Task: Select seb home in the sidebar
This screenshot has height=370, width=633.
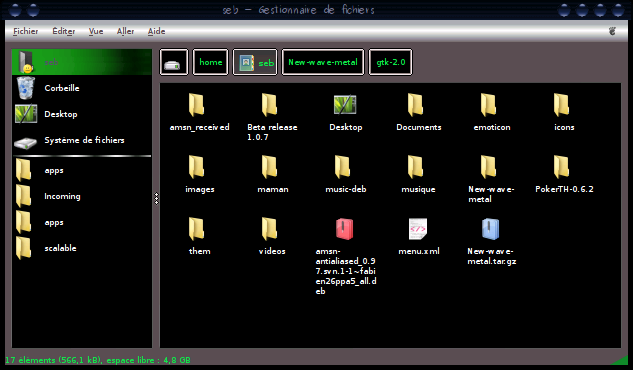Action: click(x=82, y=62)
